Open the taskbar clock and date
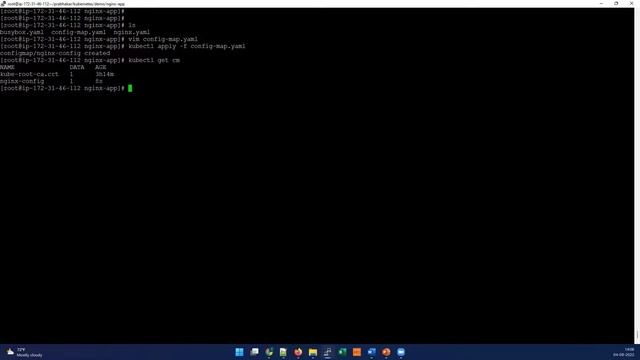The width and height of the screenshot is (640, 360). click(623, 352)
